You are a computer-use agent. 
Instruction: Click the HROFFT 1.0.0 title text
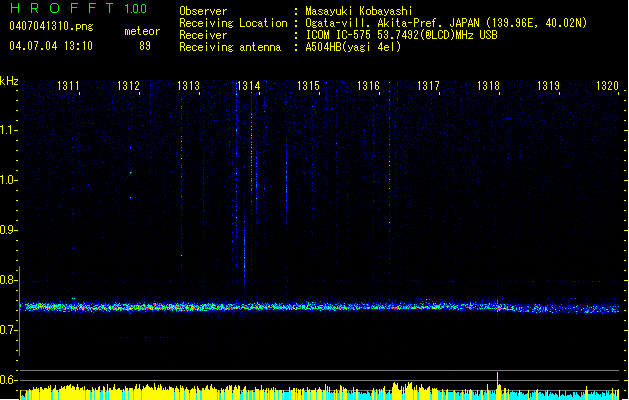pyautogui.click(x=78, y=8)
